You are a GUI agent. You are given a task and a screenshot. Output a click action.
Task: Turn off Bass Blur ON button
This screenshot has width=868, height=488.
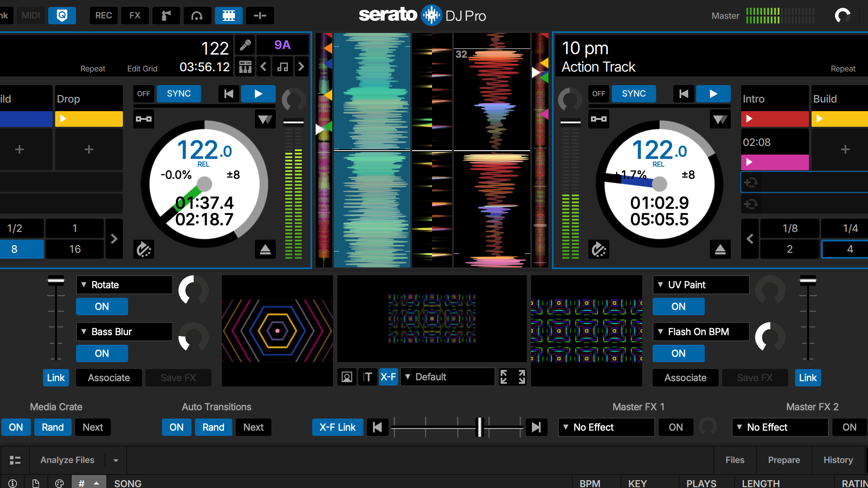coord(102,353)
